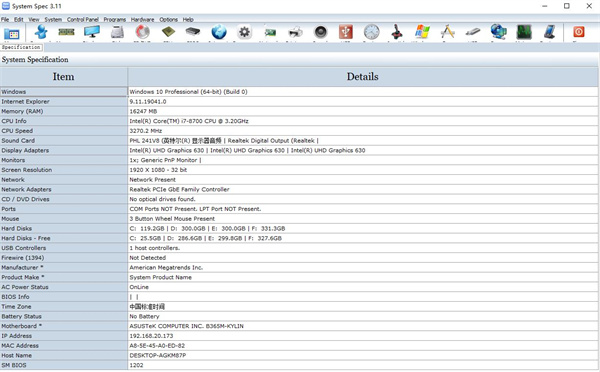
Task: Open the globe with computers network icon
Action: (x=499, y=32)
